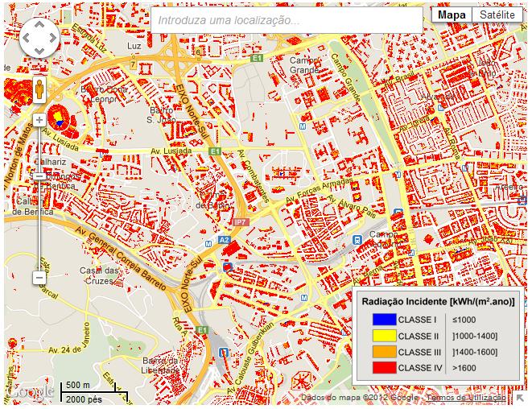Click the exit 6 marker on the interchange
532x409 pixels.
click(198, 52)
